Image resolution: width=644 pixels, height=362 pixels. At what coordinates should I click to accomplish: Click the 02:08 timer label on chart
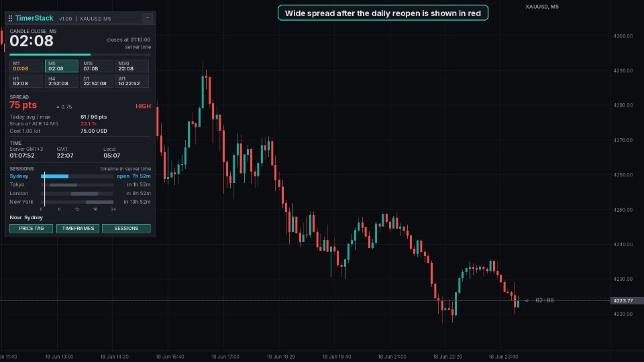pyautogui.click(x=545, y=300)
